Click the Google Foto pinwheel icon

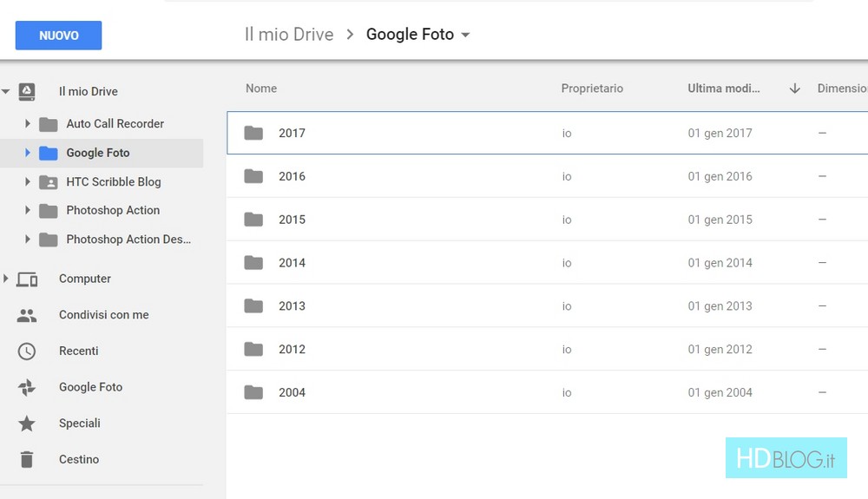click(27, 387)
